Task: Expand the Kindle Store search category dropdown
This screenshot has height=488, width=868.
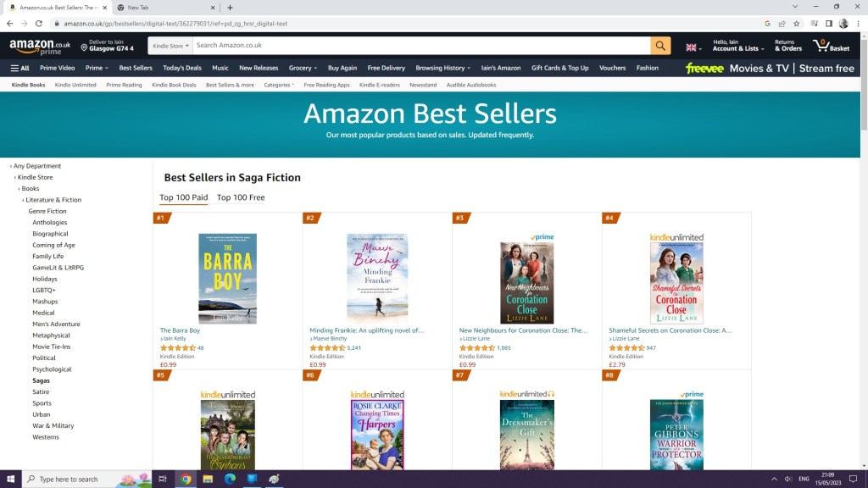Action: pos(169,46)
